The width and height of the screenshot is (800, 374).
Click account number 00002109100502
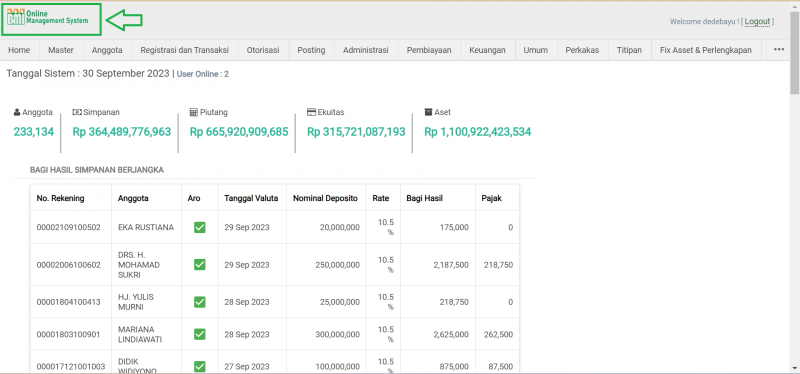pyautogui.click(x=68, y=227)
